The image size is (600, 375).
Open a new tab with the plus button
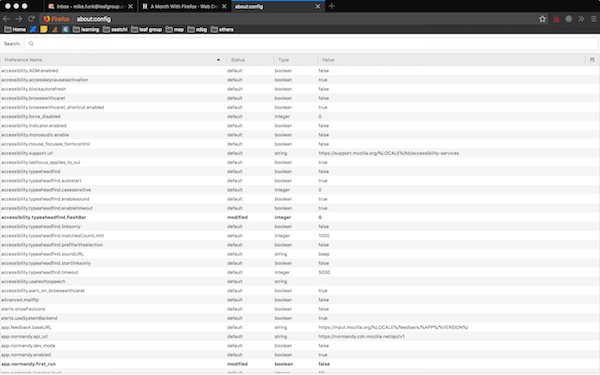[x=332, y=6]
